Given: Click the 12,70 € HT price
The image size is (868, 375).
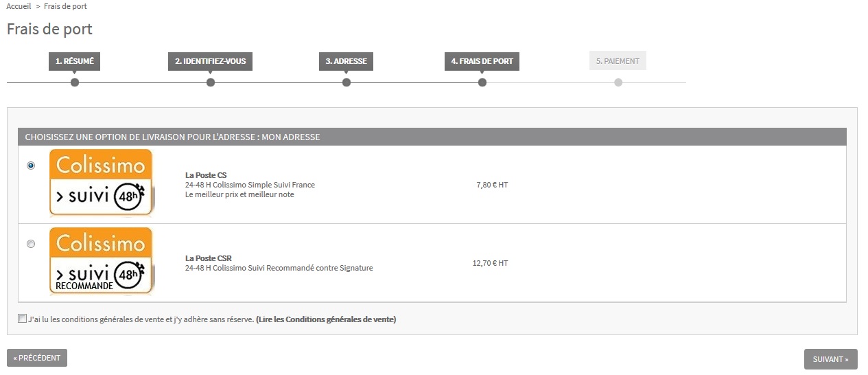Looking at the screenshot, I should click(490, 263).
